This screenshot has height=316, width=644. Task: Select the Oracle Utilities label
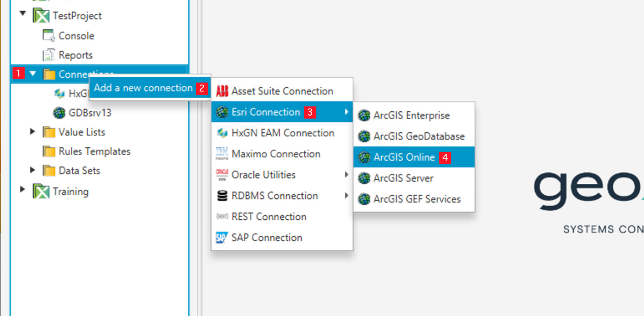point(263,175)
